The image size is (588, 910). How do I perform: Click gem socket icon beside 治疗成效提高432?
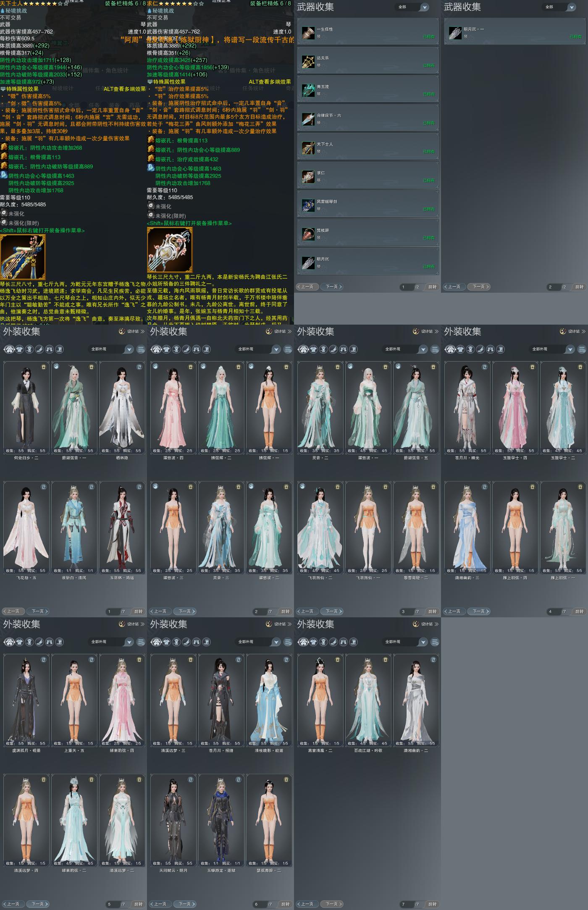[x=151, y=159]
